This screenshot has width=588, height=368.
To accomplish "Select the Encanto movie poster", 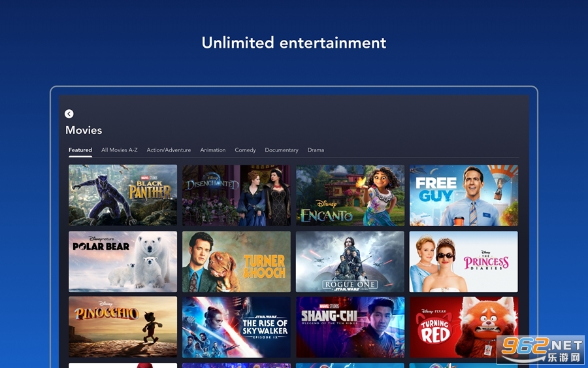I will click(350, 195).
